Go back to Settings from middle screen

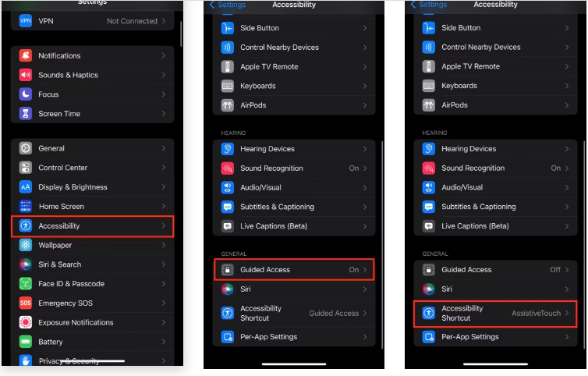tap(228, 5)
